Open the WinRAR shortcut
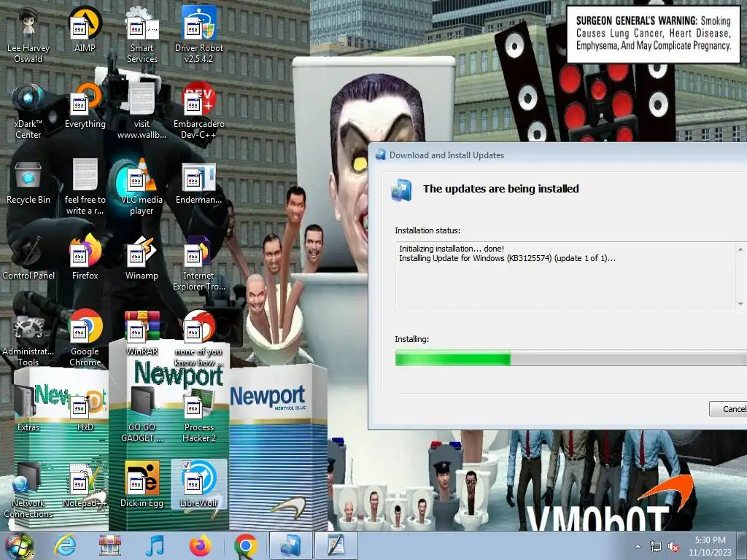The width and height of the screenshot is (747, 560). click(142, 333)
